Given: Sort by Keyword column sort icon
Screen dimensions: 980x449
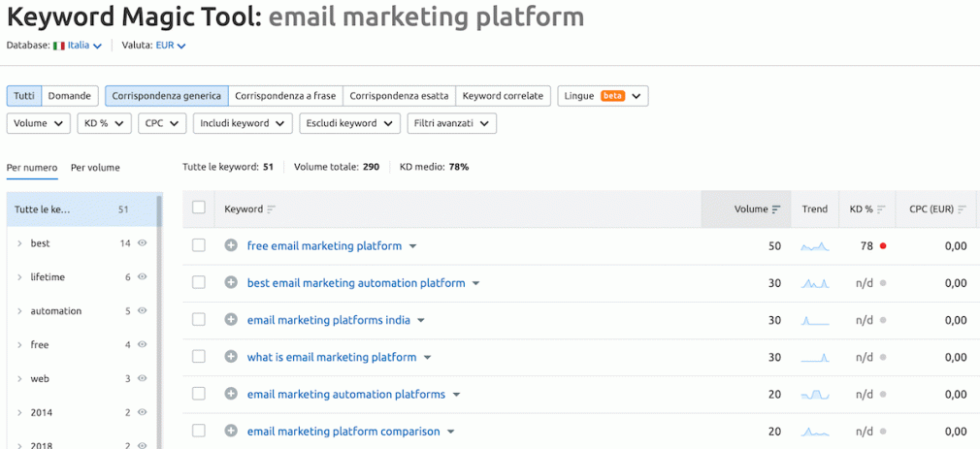Looking at the screenshot, I should (x=271, y=209).
